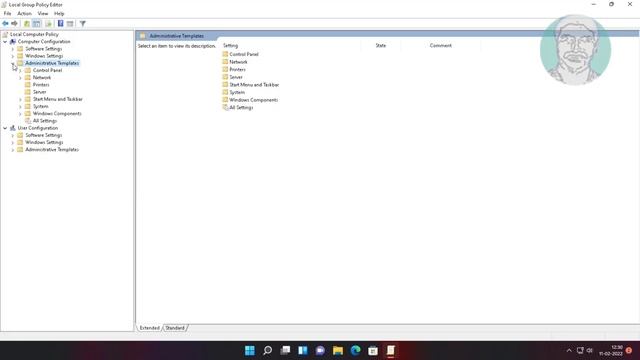
Task: Open the View menu
Action: tap(43, 13)
